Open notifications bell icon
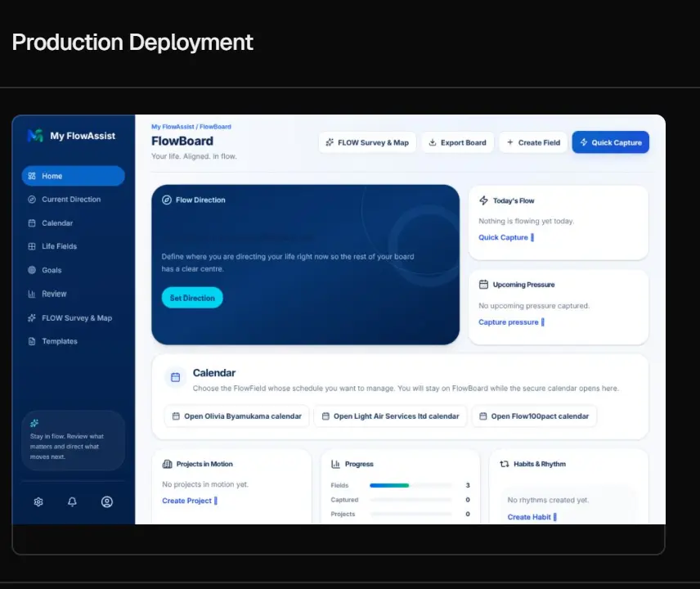The height and width of the screenshot is (589, 700). coord(72,502)
